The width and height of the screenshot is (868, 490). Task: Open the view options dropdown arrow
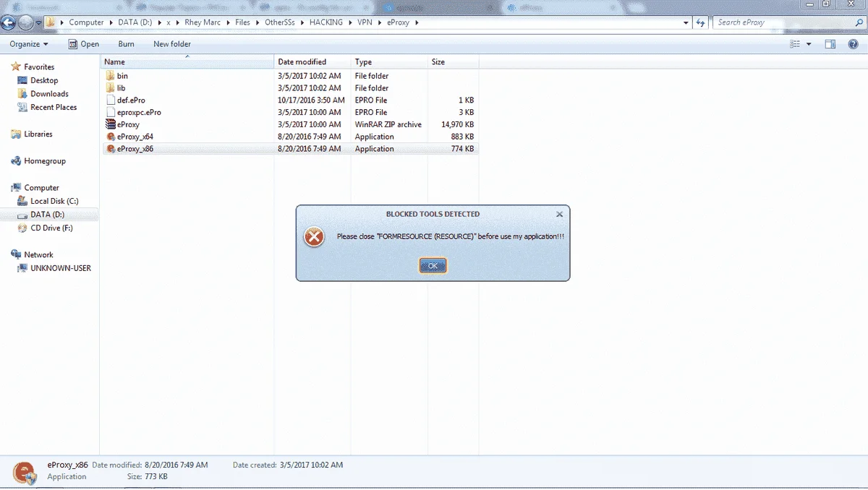pyautogui.click(x=809, y=44)
